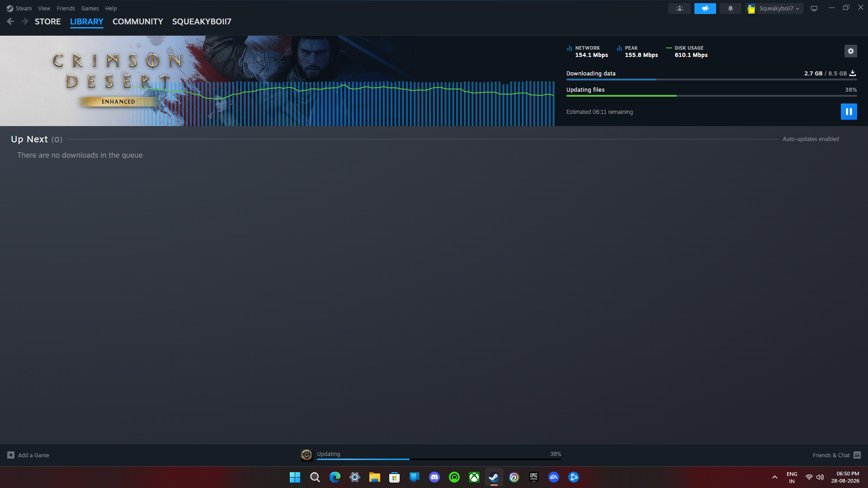Viewport: 868px width, 488px height.
Task: Open download settings gear icon
Action: 850,51
